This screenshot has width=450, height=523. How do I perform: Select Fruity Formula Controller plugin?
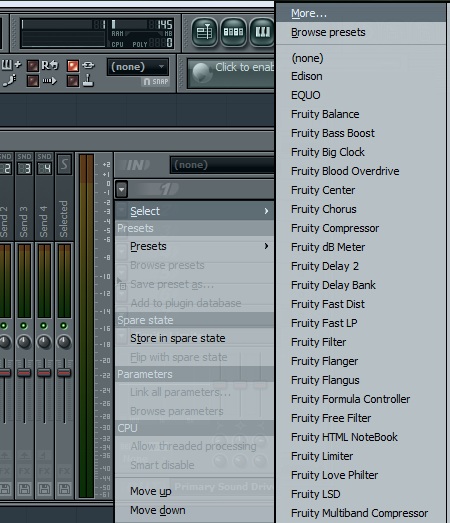click(361, 399)
